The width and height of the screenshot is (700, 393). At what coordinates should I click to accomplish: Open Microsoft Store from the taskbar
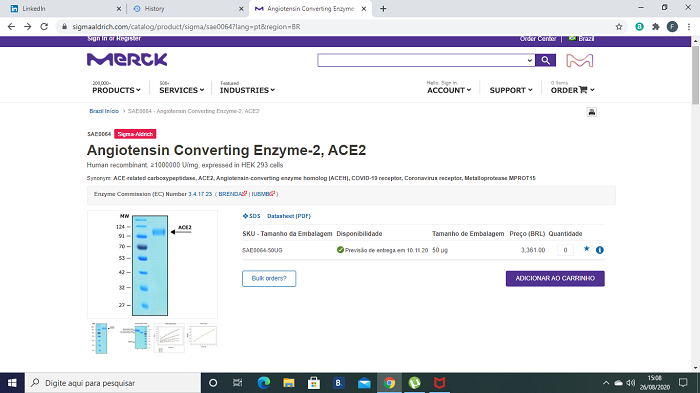[x=314, y=383]
